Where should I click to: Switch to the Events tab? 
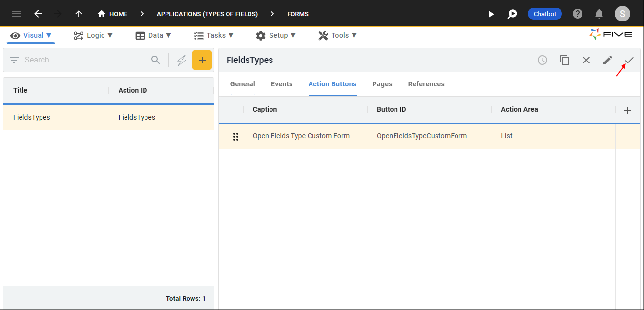282,84
